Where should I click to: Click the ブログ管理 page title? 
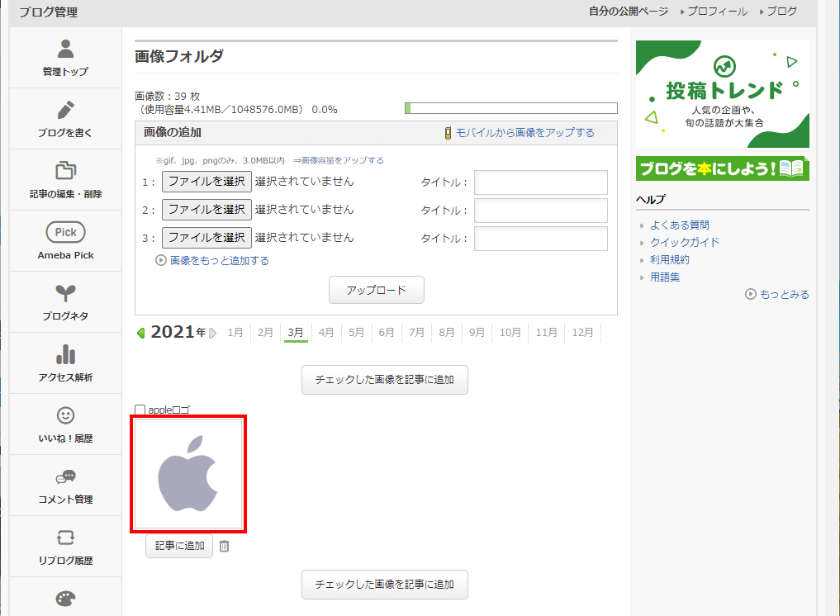[49, 12]
